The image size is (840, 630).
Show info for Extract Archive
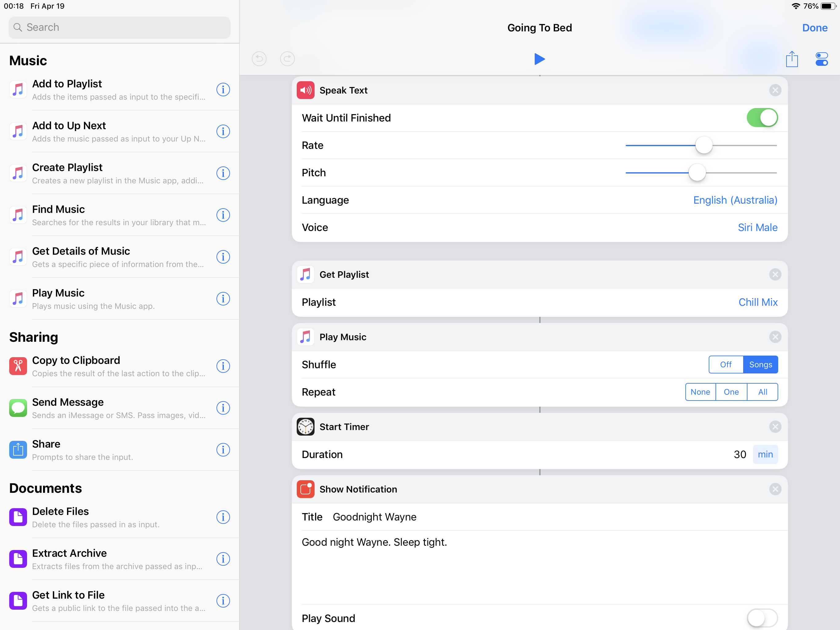[223, 559]
